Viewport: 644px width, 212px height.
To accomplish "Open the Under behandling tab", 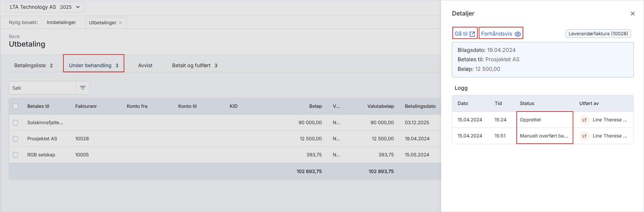I will [93, 65].
